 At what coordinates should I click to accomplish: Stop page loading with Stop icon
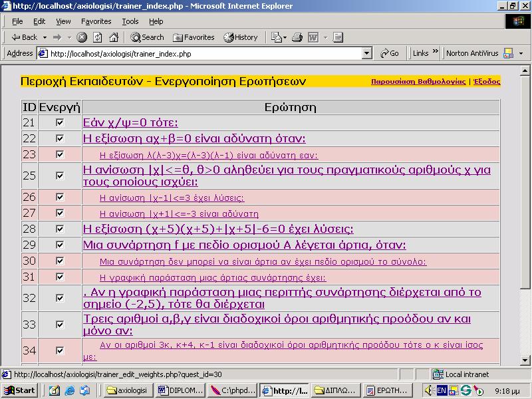coord(82,37)
